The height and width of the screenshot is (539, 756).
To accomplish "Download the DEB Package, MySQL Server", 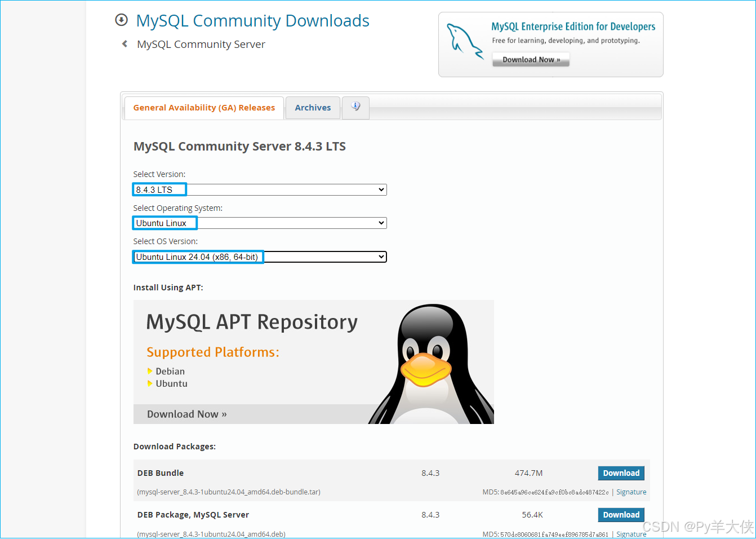I will point(621,515).
